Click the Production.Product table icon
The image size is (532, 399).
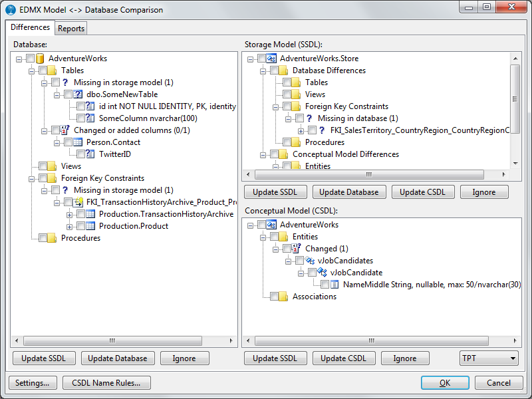[x=90, y=226]
